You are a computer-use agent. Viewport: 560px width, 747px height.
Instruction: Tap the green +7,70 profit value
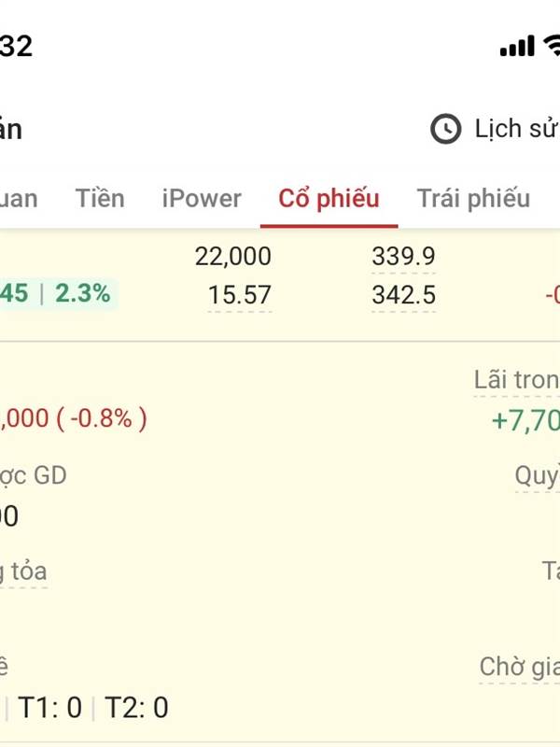point(525,420)
